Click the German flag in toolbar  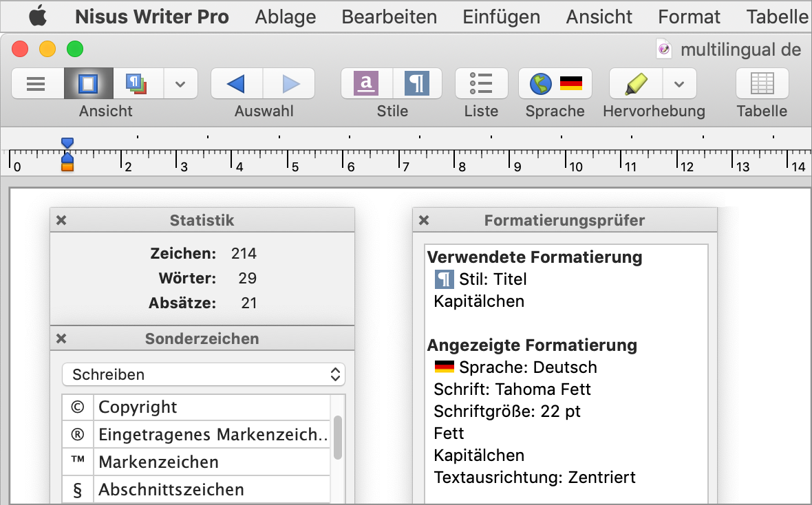[570, 83]
